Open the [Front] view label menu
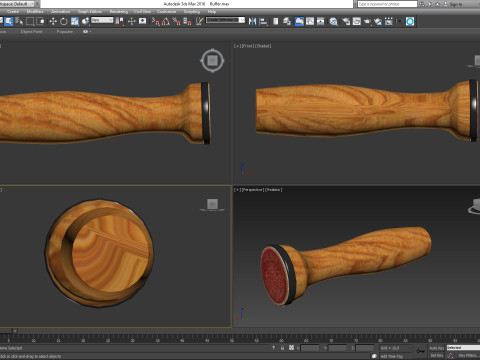480x360 pixels. 248,46
